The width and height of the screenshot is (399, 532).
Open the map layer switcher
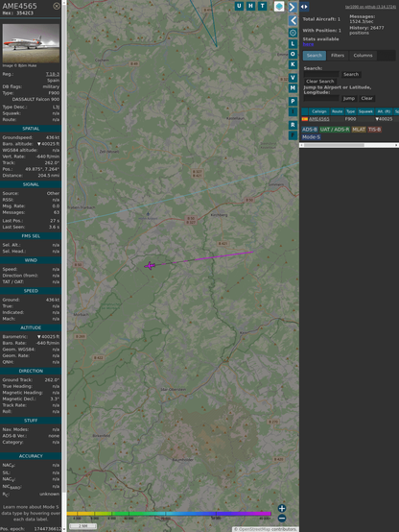(x=279, y=6)
